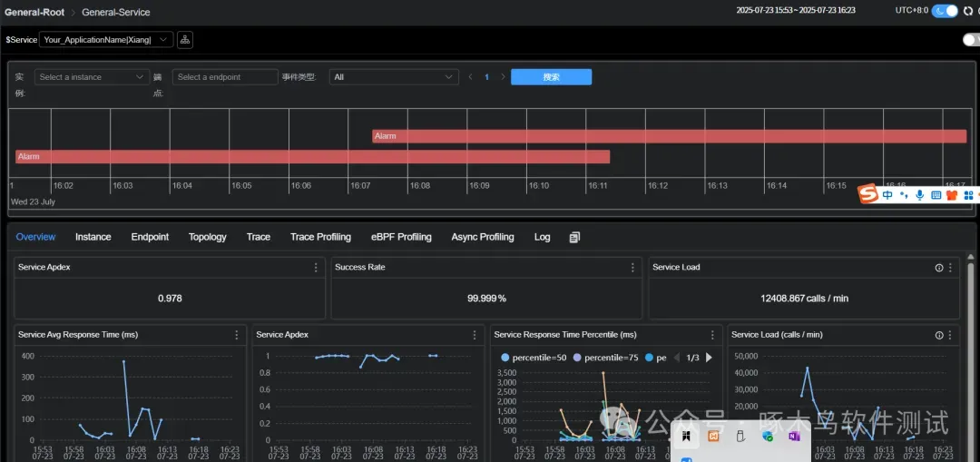The image size is (980, 462).
Task: Select page number 1 in pagination
Action: coord(487,77)
